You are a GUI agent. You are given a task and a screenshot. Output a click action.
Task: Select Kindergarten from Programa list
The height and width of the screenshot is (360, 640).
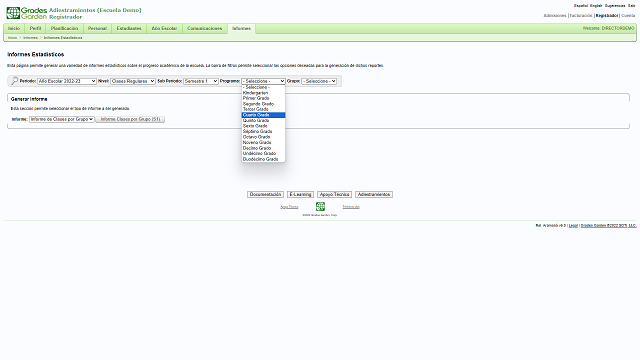point(263,93)
